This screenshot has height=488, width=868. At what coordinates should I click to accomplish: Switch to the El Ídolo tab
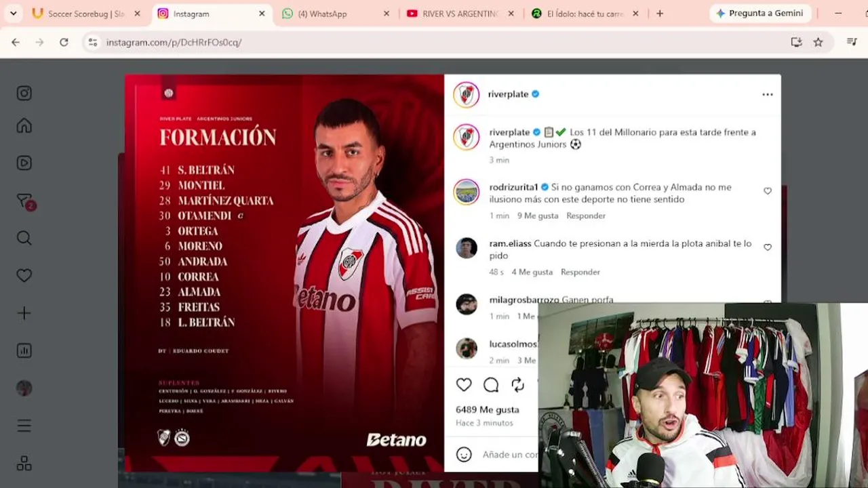tap(586, 14)
